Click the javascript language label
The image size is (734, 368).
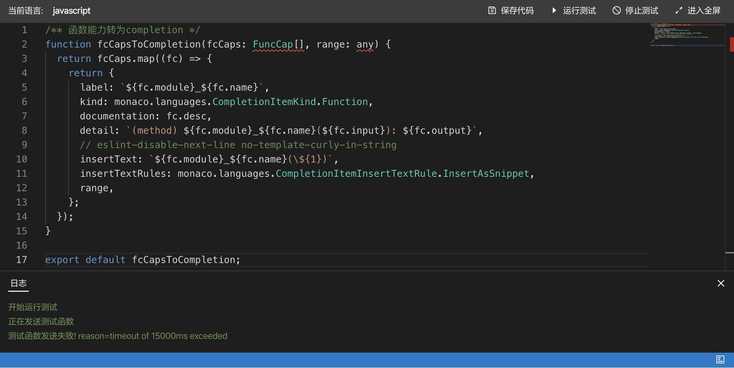pyautogui.click(x=72, y=11)
